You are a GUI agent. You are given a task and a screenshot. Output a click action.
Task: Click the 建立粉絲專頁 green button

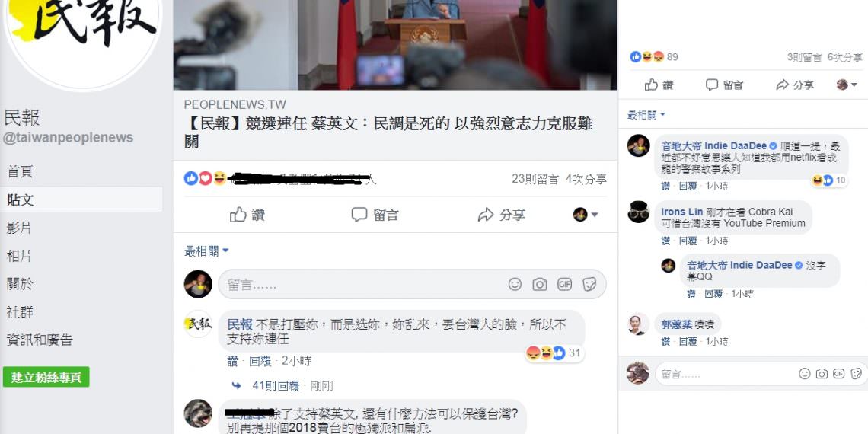[x=46, y=377]
